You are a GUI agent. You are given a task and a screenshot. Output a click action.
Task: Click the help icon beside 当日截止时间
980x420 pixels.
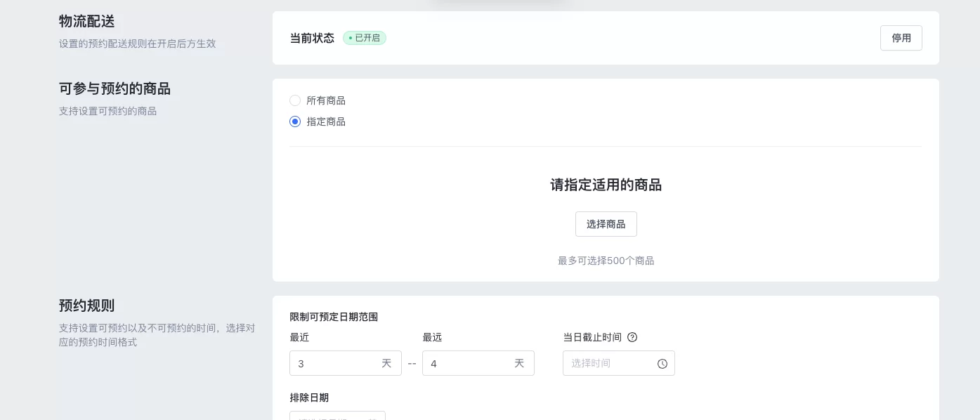pyautogui.click(x=632, y=337)
